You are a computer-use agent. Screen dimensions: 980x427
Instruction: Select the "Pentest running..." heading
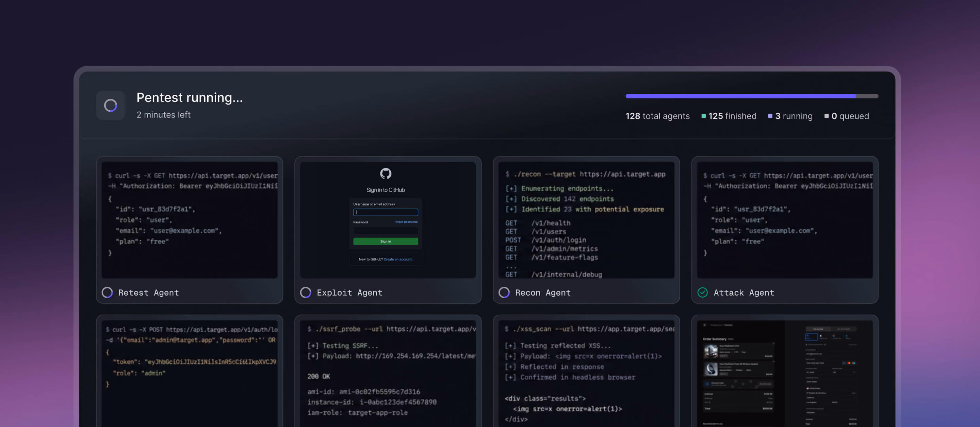click(x=190, y=98)
